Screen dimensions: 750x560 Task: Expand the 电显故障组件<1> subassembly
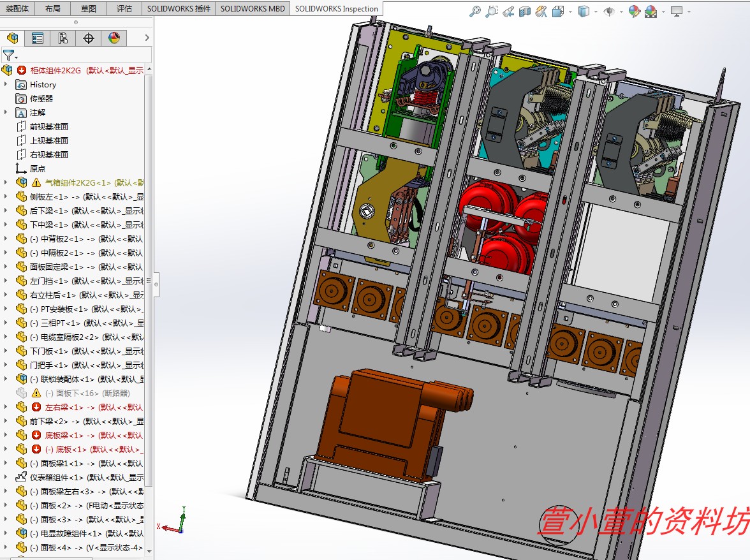click(x=6, y=533)
